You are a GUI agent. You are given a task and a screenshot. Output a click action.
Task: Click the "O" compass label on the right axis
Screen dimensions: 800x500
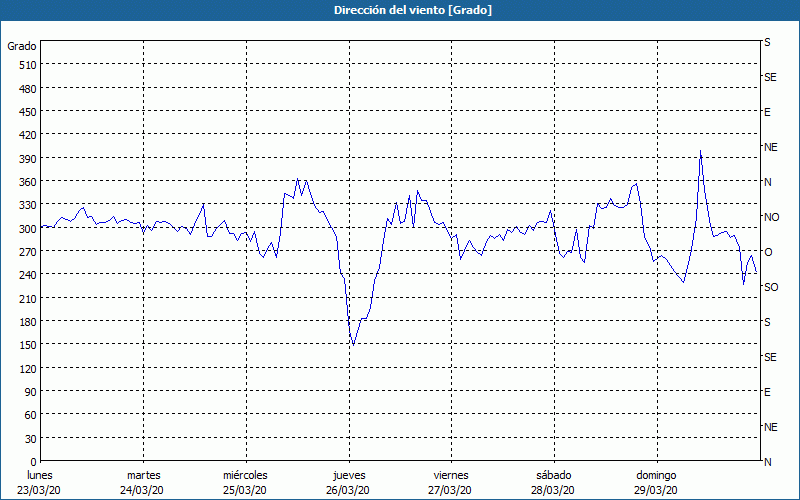768,252
